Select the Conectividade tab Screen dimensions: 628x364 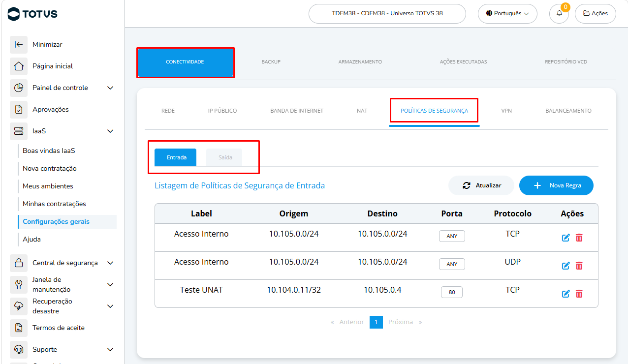tap(185, 62)
